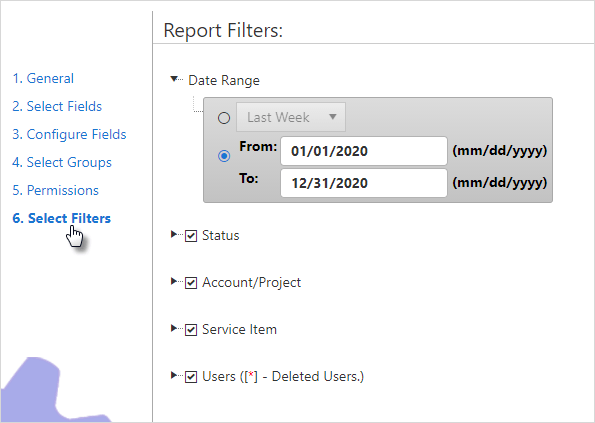Expand the Account/Project filter arrow
This screenshot has width=595, height=423.
pos(173,281)
